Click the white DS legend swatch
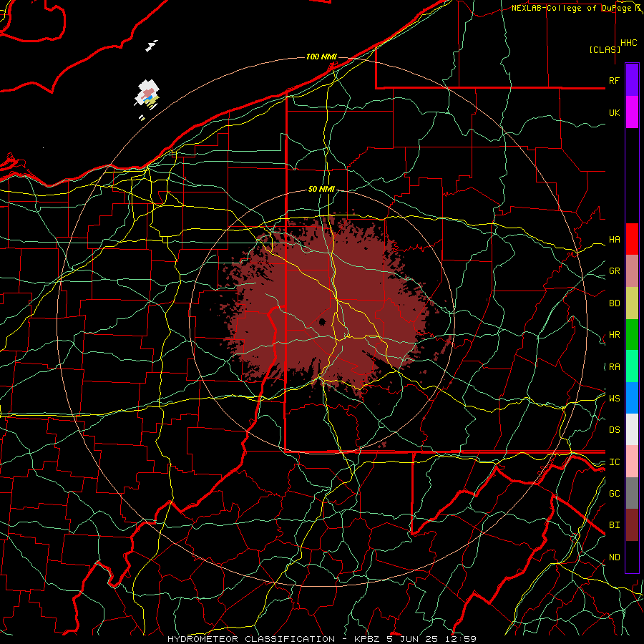 (x=632, y=429)
